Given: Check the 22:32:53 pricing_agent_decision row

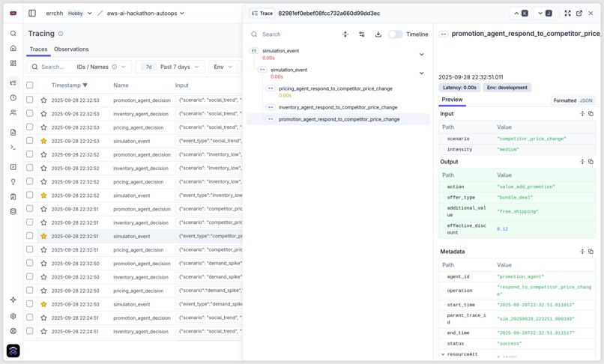Looking at the screenshot, I should pos(30,127).
